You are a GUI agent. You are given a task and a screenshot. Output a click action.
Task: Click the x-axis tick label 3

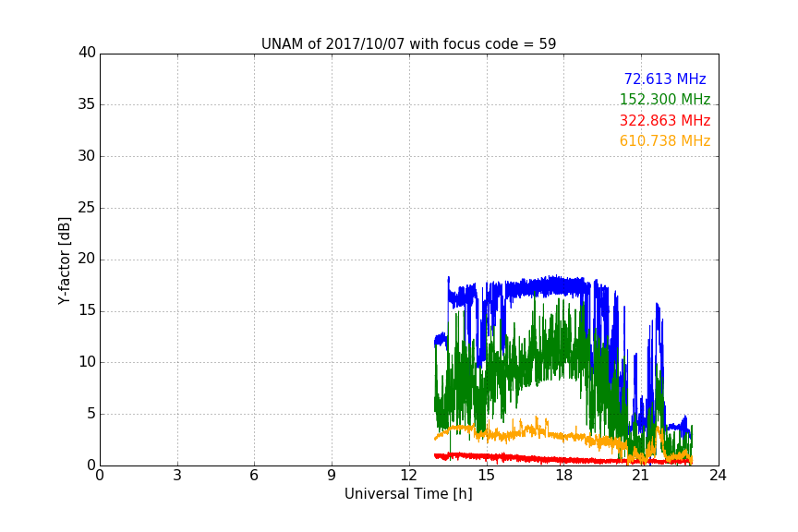point(177,476)
